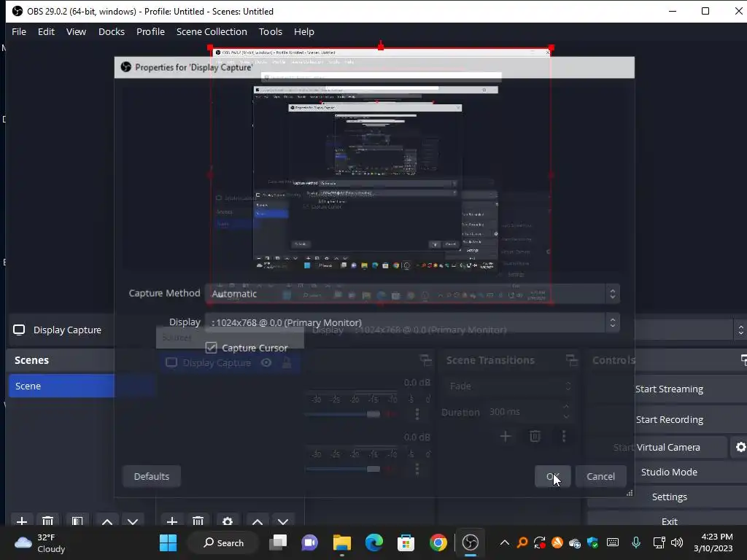Image resolution: width=747 pixels, height=560 pixels.
Task: Click Start Virtual Camera
Action: click(657, 447)
